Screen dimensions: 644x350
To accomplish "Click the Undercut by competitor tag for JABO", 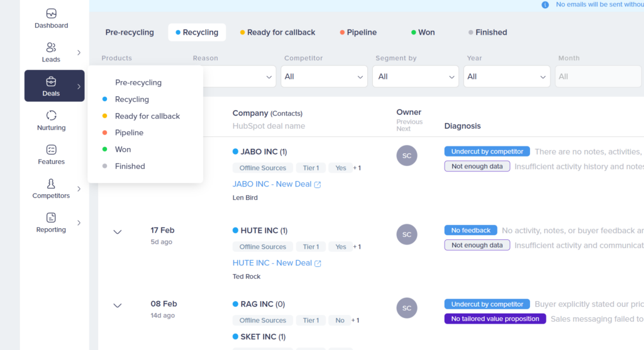I will click(487, 151).
